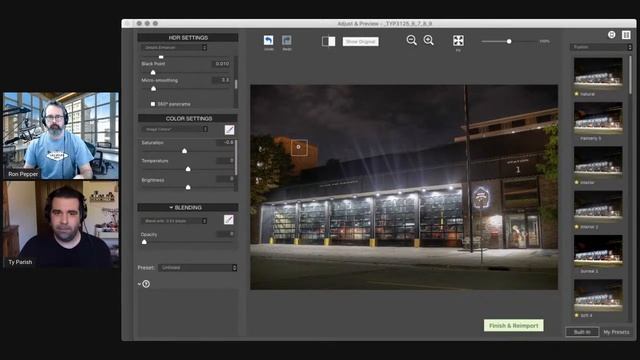640x360 pixels.
Task: Click favorite star of Natural preset
Action: (x=576, y=94)
